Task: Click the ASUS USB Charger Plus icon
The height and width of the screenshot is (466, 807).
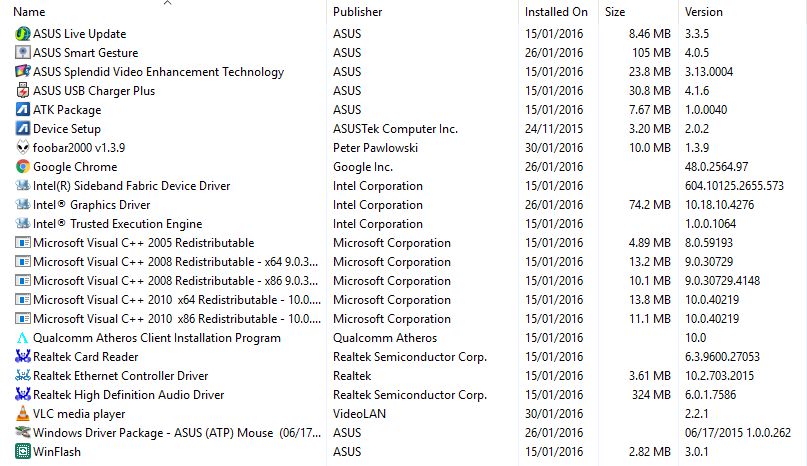Action: coord(23,91)
